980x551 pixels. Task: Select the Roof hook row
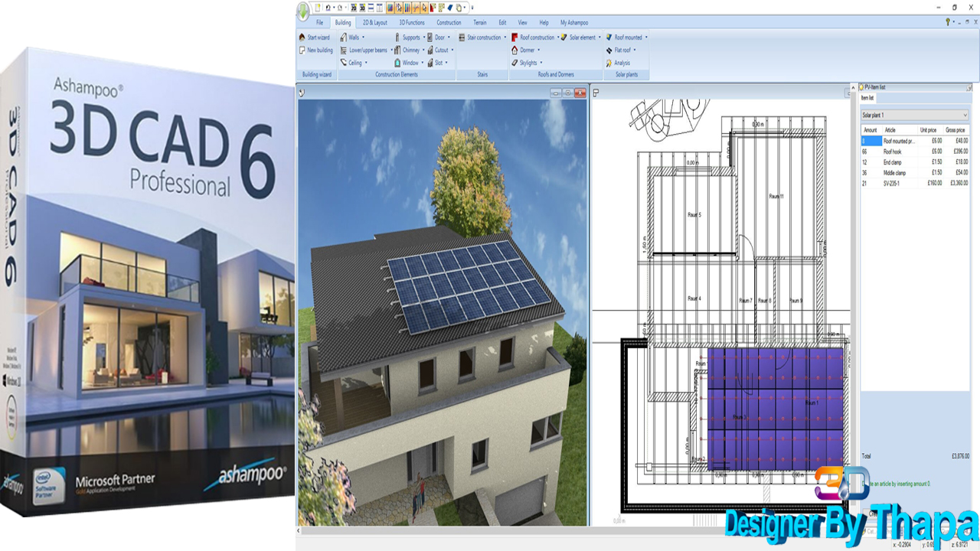tap(914, 152)
